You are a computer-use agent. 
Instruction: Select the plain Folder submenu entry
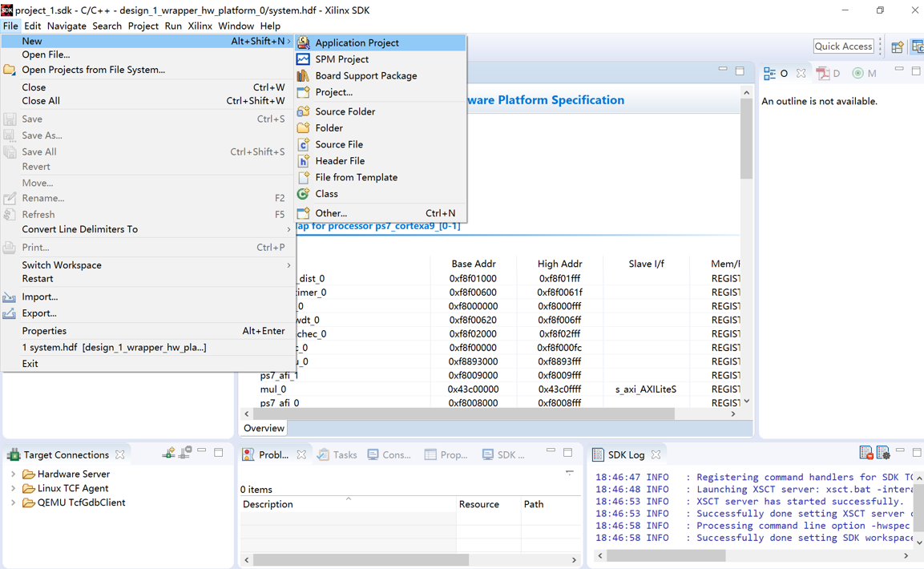point(381,127)
